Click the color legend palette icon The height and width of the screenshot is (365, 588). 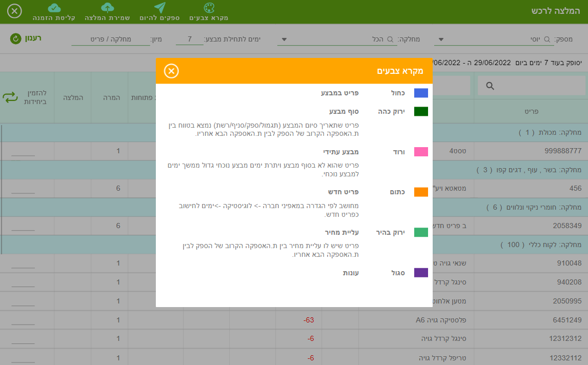point(209,8)
